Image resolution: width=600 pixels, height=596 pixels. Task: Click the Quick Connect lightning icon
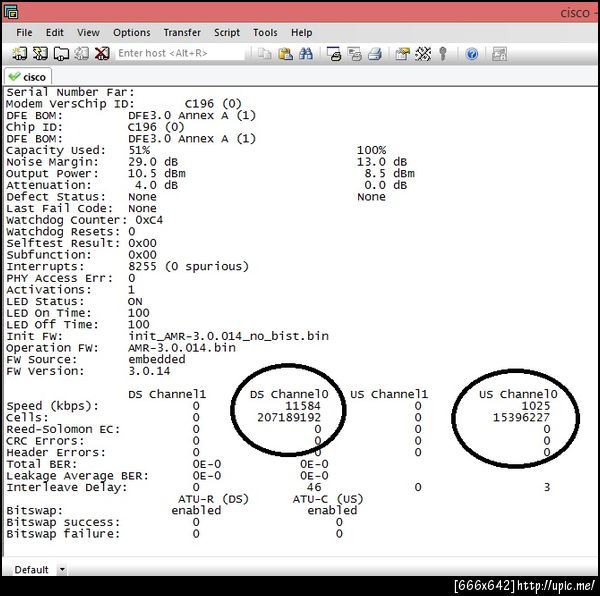pyautogui.click(x=40, y=54)
